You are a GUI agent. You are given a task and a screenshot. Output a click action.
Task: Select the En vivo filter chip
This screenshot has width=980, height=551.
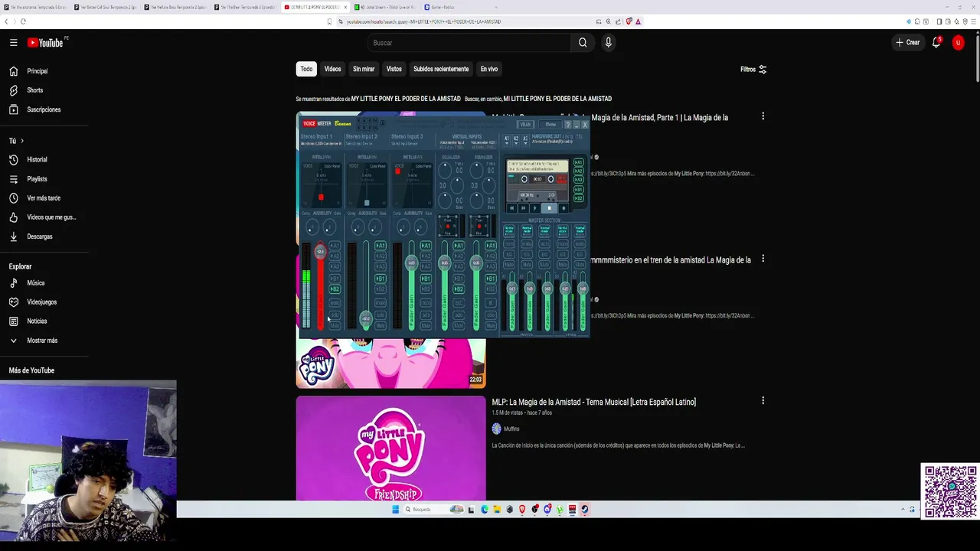point(489,69)
